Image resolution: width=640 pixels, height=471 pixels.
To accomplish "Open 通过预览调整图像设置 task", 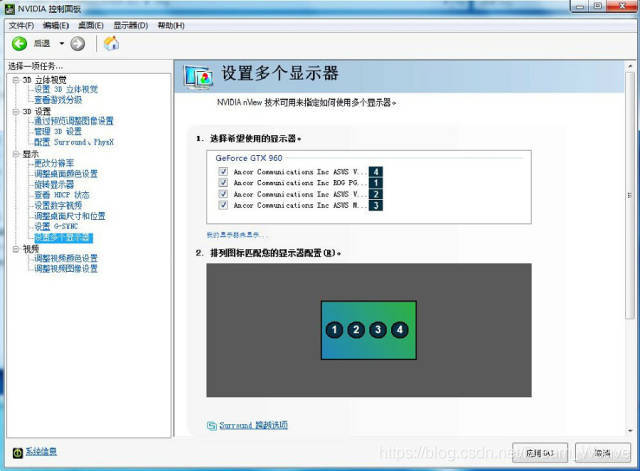I will (74, 121).
